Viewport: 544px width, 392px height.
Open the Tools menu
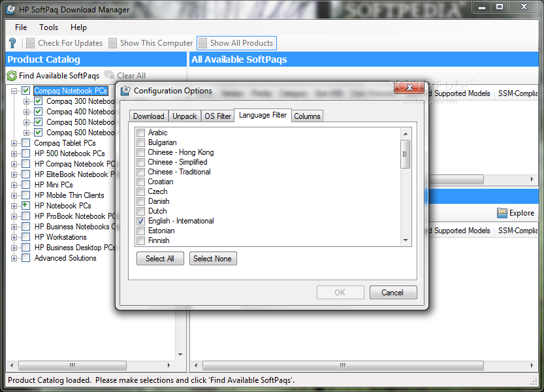(x=48, y=27)
